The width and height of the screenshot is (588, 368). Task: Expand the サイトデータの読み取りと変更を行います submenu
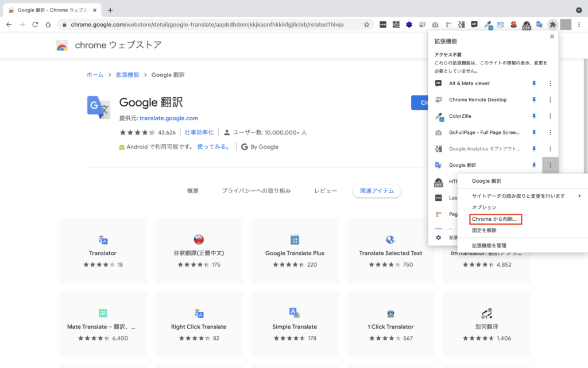(523, 196)
